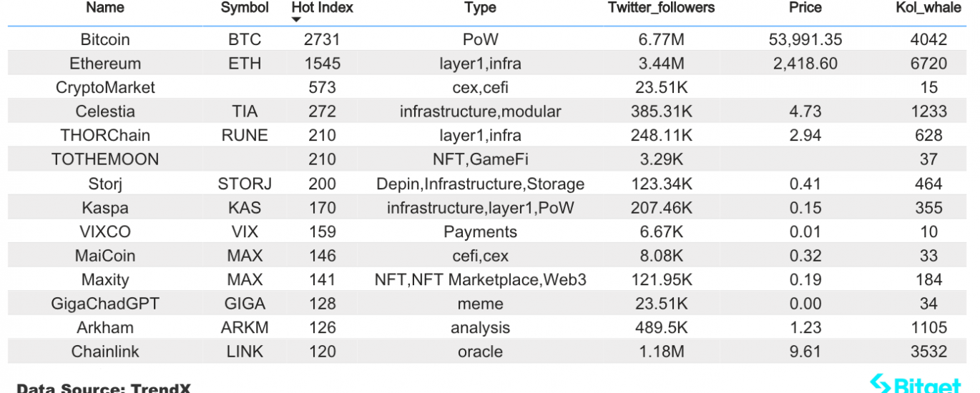Open the Bitcoin row name
Image resolution: width=980 pixels, height=393 pixels.
tap(105, 39)
